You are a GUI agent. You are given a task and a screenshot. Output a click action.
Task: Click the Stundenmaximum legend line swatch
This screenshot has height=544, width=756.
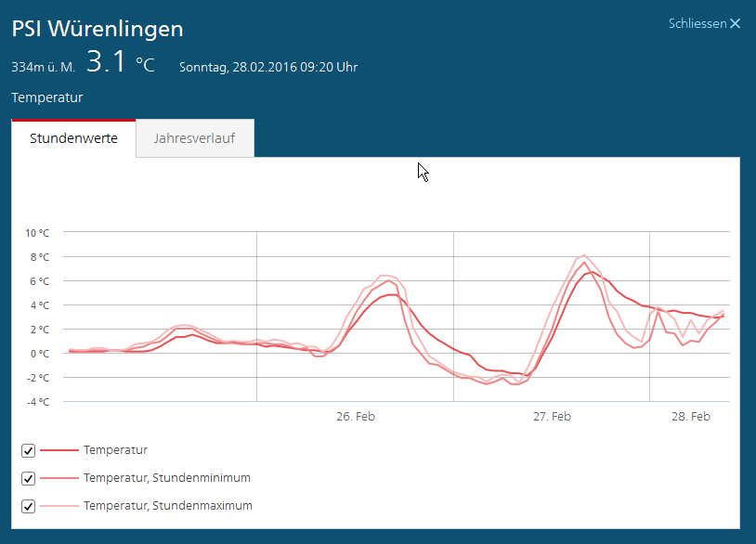coord(59,506)
